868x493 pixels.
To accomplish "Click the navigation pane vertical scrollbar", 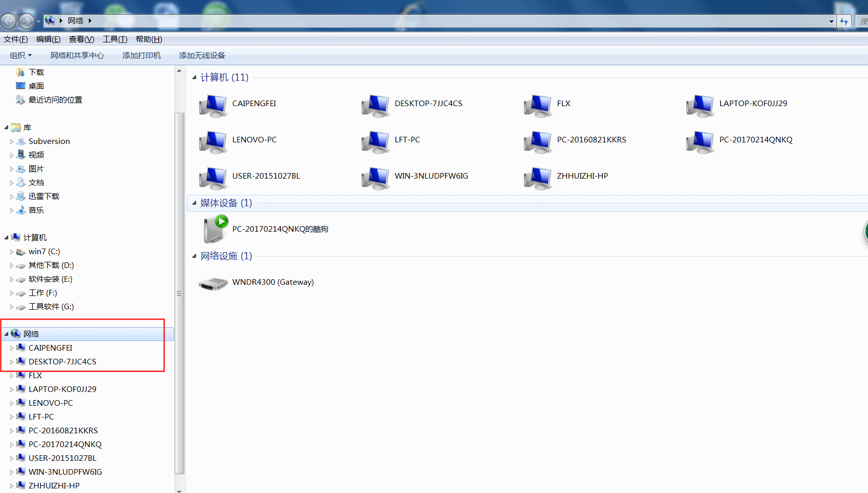I will click(x=179, y=293).
